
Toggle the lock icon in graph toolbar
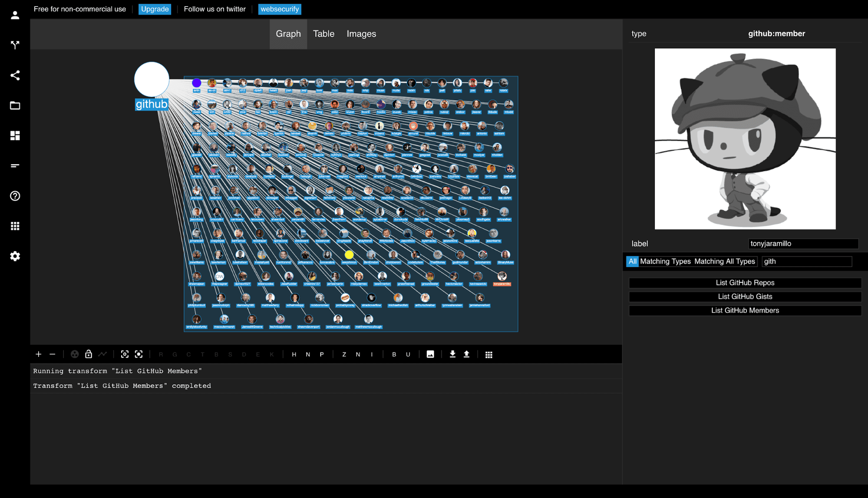[89, 354]
